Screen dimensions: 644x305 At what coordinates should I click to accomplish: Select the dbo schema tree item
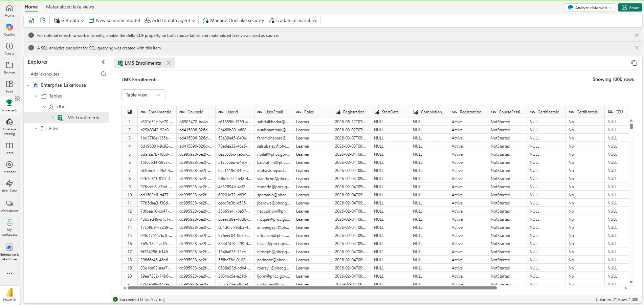tap(61, 107)
